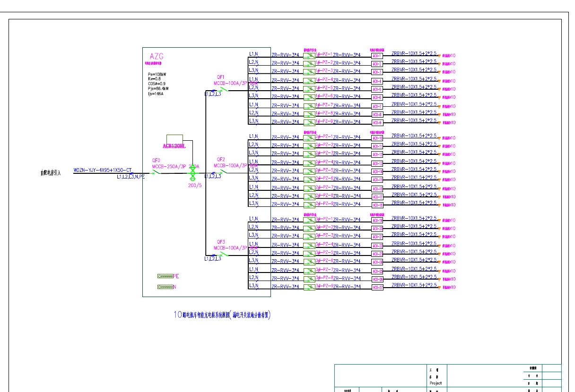This screenshot has height=392, width=575.
Task: Click the QF2 breaker switch symbol
Action: coord(222,172)
